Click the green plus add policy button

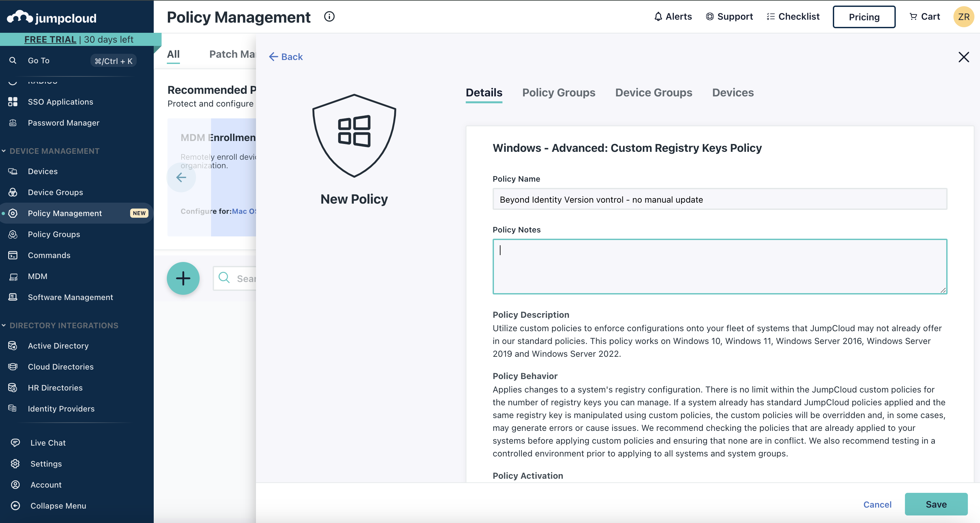coord(183,278)
